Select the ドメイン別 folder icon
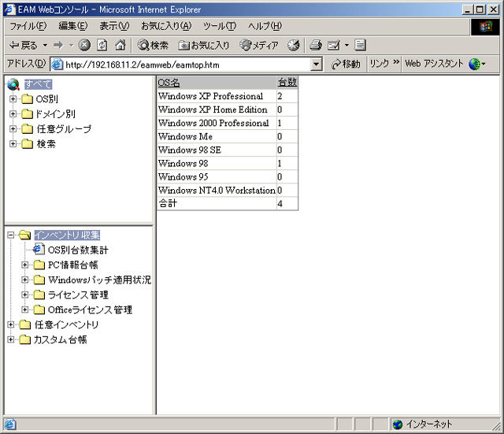 coord(28,113)
